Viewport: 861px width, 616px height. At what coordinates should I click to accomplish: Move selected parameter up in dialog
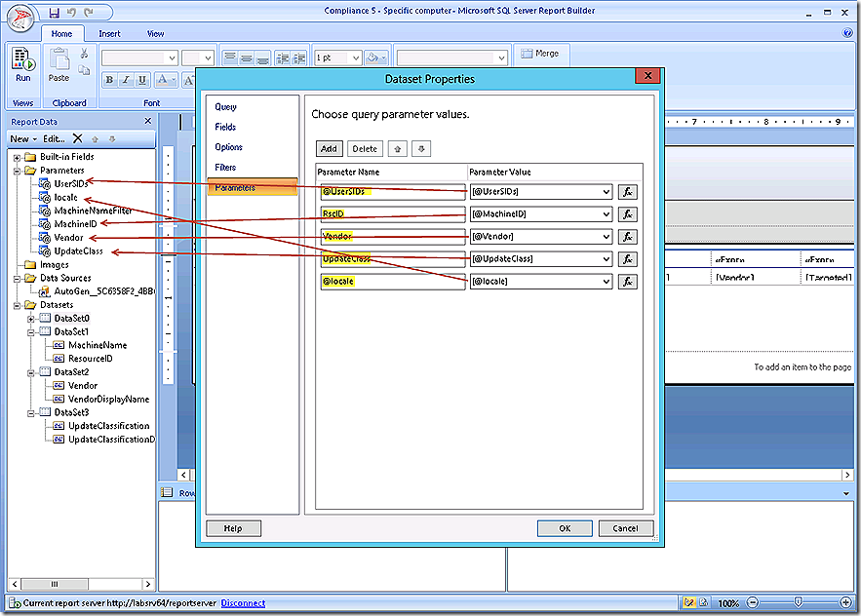tap(398, 149)
